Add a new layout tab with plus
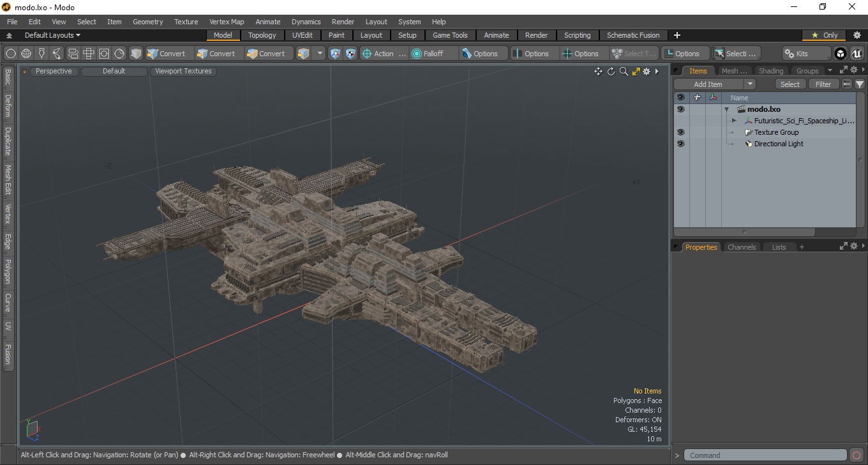 (x=677, y=35)
